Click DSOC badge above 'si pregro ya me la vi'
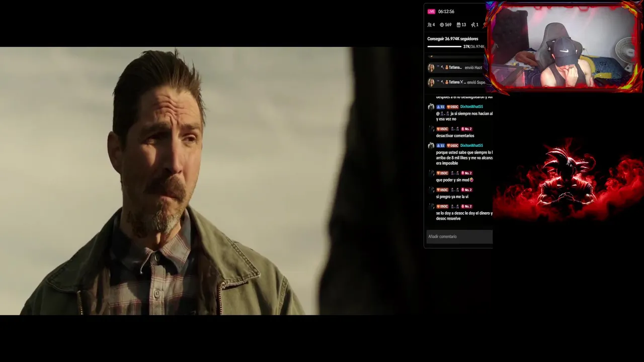This screenshot has width=644, height=362. pyautogui.click(x=442, y=190)
